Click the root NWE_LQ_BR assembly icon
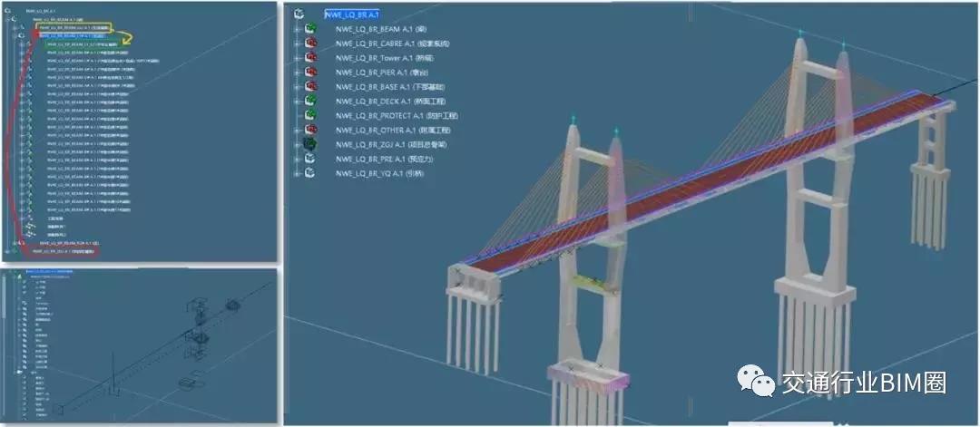Viewport: 980px width, 427px height. (x=299, y=15)
